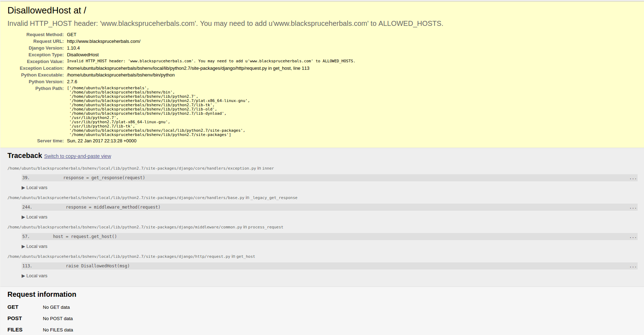
Task: Click the DisallowedHost at / heading
Action: pos(47,11)
